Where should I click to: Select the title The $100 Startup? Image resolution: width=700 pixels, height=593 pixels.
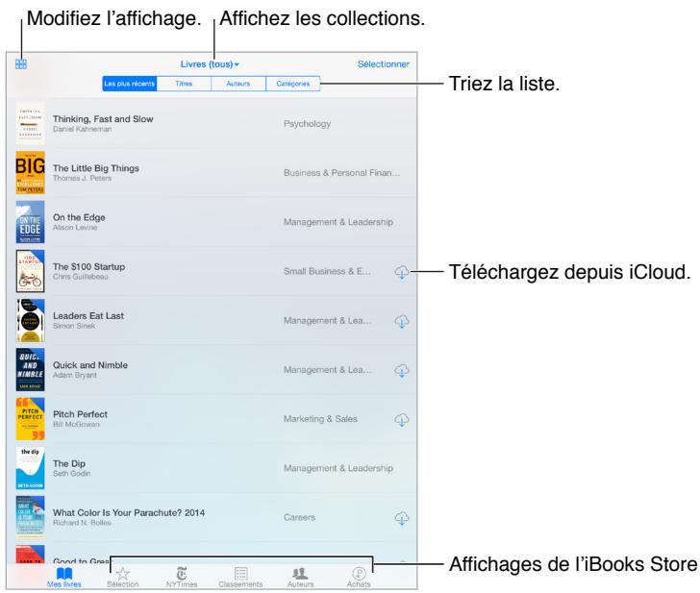pyautogui.click(x=88, y=267)
